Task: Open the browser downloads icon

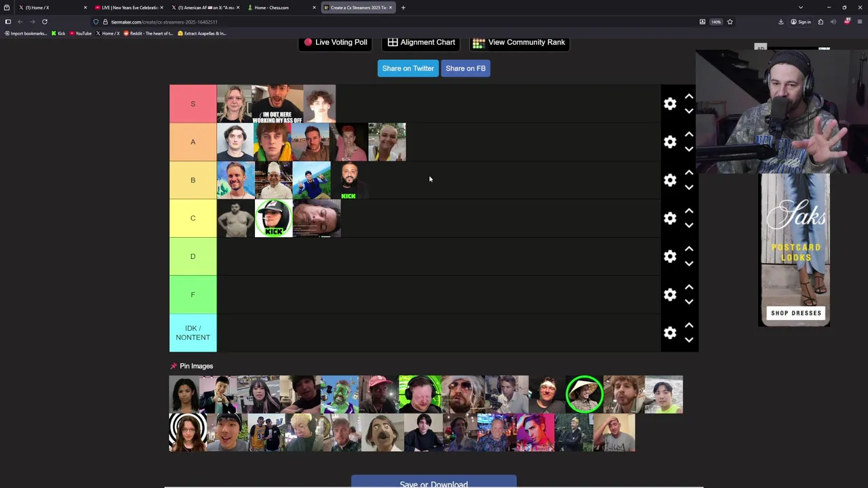Action: pyautogui.click(x=781, y=22)
